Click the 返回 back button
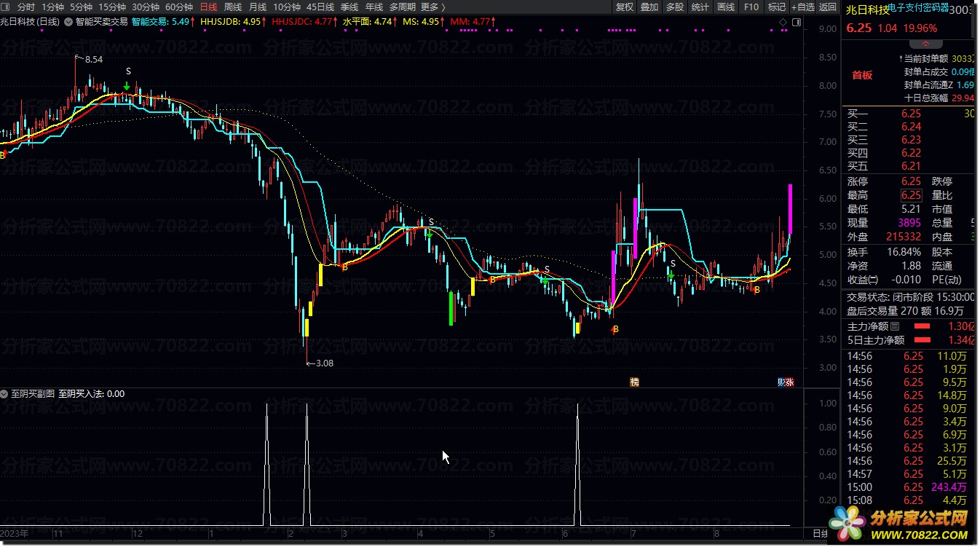Image resolution: width=980 pixels, height=547 pixels. click(x=828, y=7)
